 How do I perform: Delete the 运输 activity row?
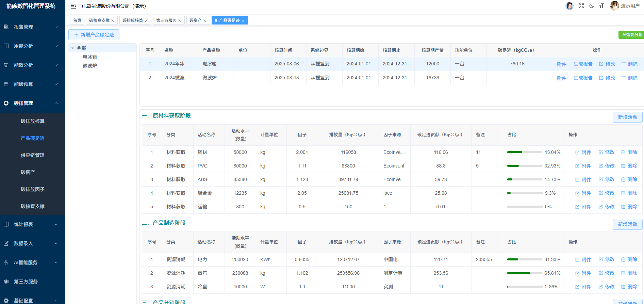(629, 207)
